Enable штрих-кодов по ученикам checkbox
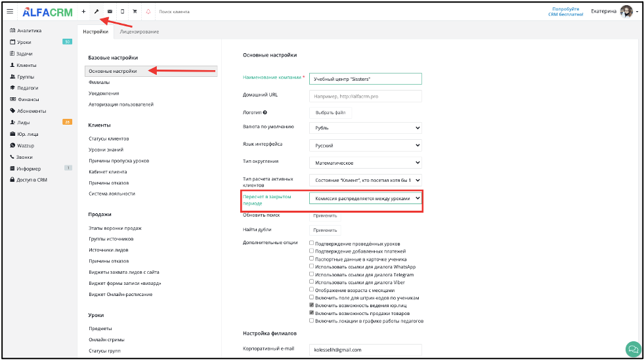The width and height of the screenshot is (644, 361). [x=312, y=297]
